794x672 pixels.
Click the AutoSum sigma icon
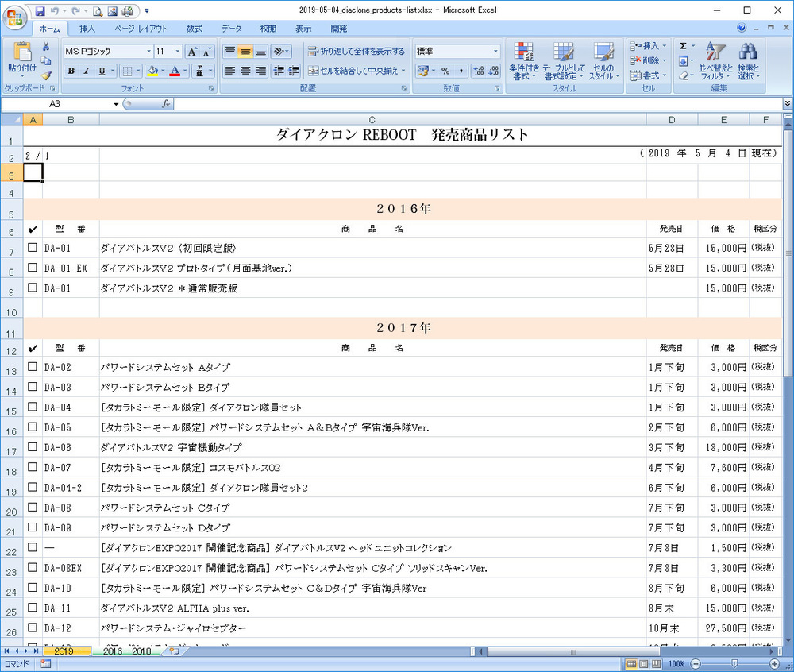[683, 46]
